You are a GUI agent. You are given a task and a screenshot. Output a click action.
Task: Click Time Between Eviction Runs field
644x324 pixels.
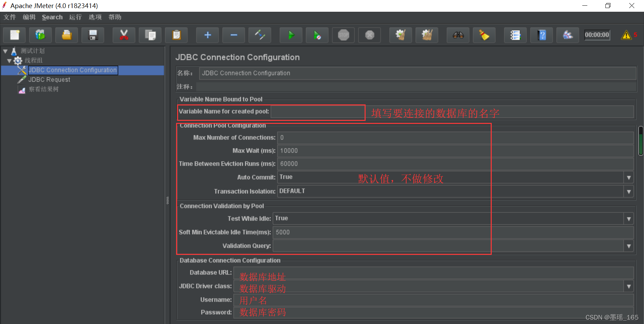[x=455, y=164]
